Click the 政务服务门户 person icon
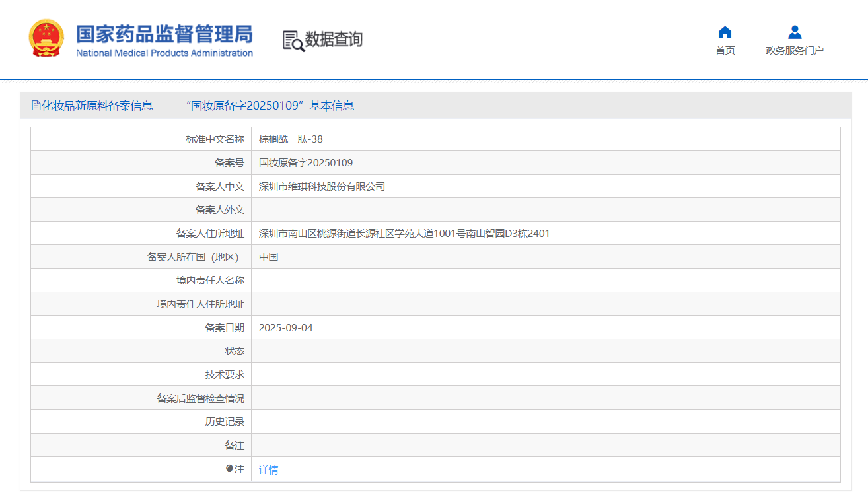This screenshot has width=868, height=501. pyautogui.click(x=795, y=32)
